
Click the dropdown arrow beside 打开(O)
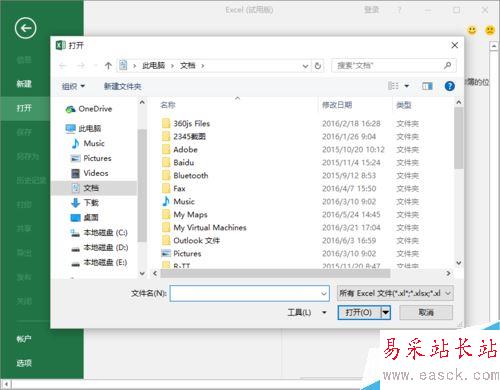(386, 313)
